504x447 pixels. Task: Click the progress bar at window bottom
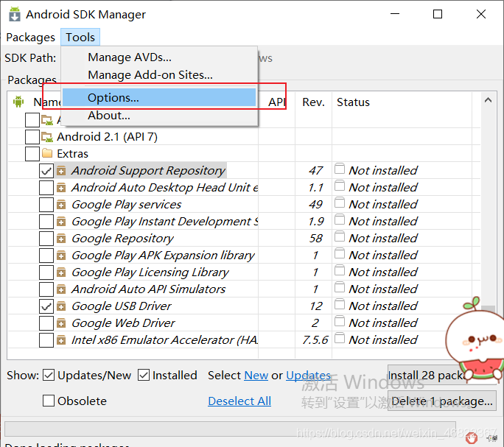click(x=230, y=429)
